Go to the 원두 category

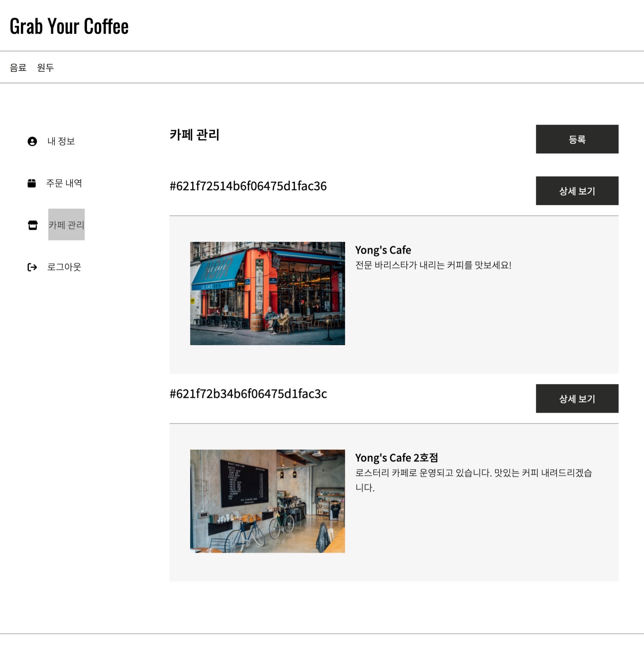point(46,67)
